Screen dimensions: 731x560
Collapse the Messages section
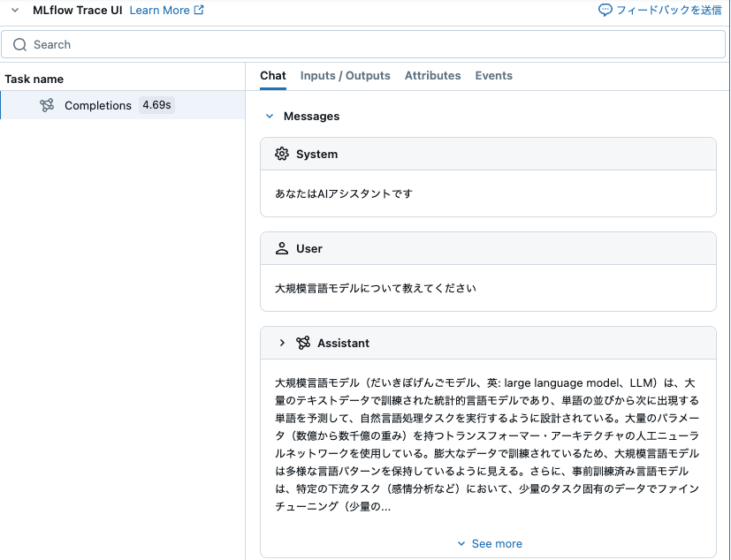269,116
